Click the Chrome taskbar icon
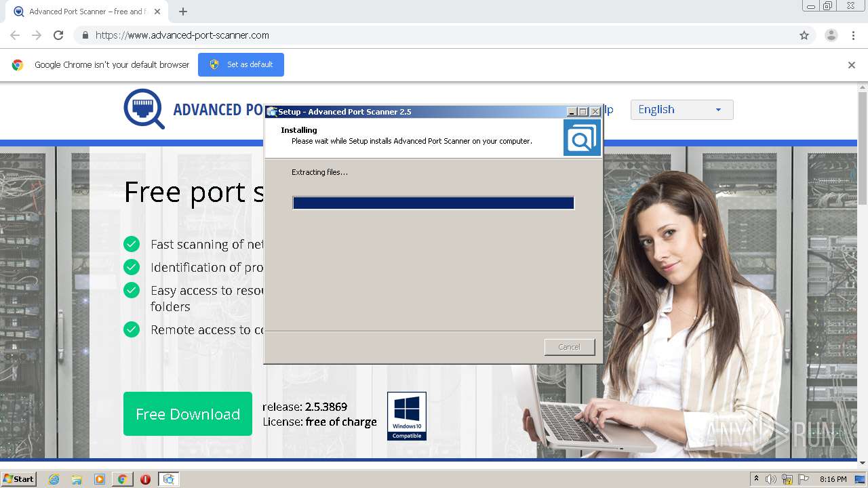Image resolution: width=868 pixels, height=488 pixels. click(122, 479)
